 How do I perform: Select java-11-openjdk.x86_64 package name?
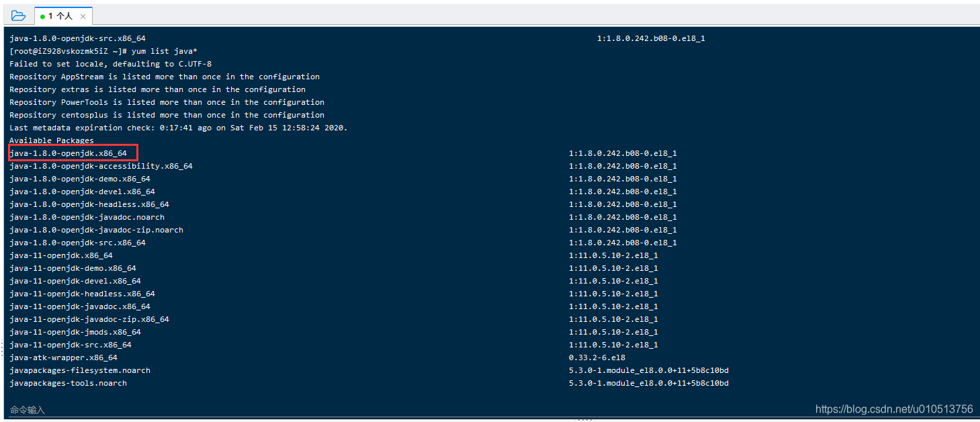click(61, 255)
